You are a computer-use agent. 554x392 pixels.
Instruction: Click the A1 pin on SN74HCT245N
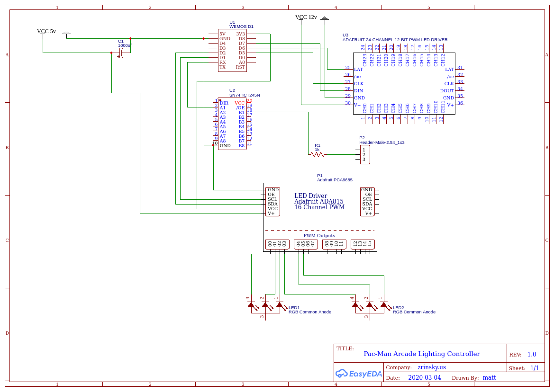[x=223, y=108]
